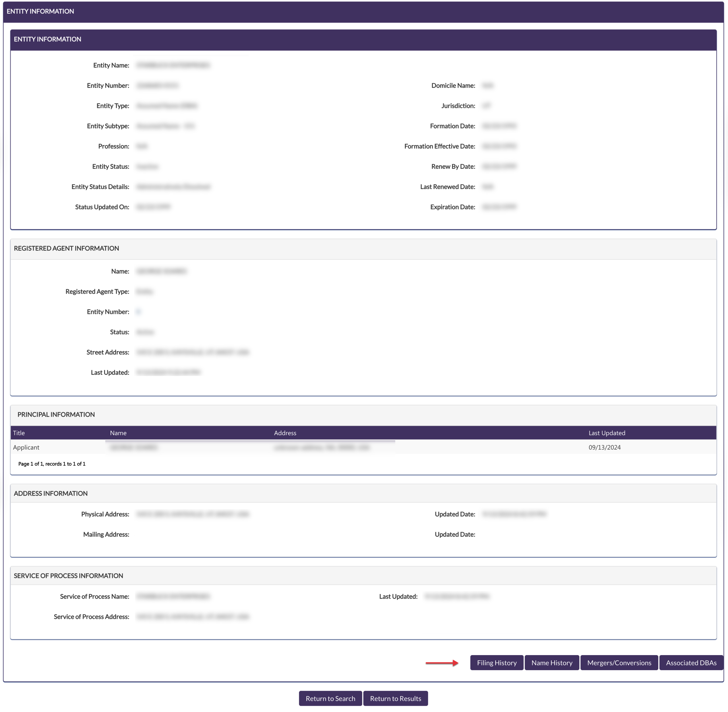Collapse Service of Process Information header
This screenshot has width=728, height=712.
click(x=68, y=575)
